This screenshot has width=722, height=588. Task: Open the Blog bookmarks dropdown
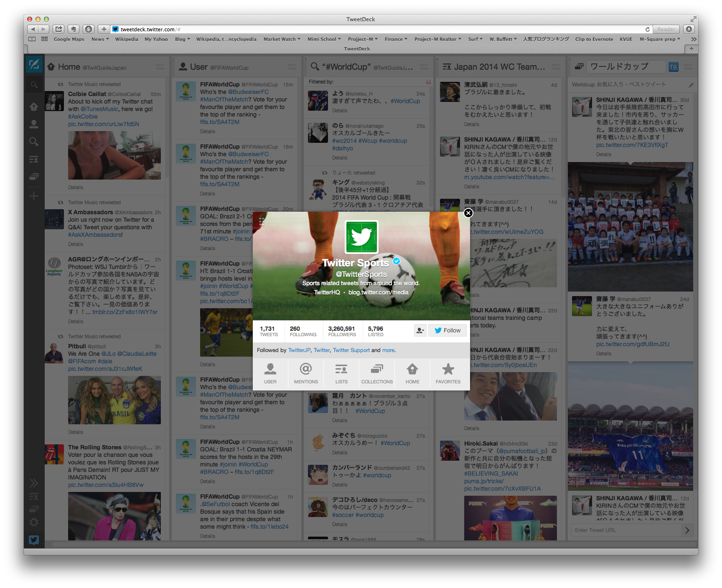click(182, 39)
